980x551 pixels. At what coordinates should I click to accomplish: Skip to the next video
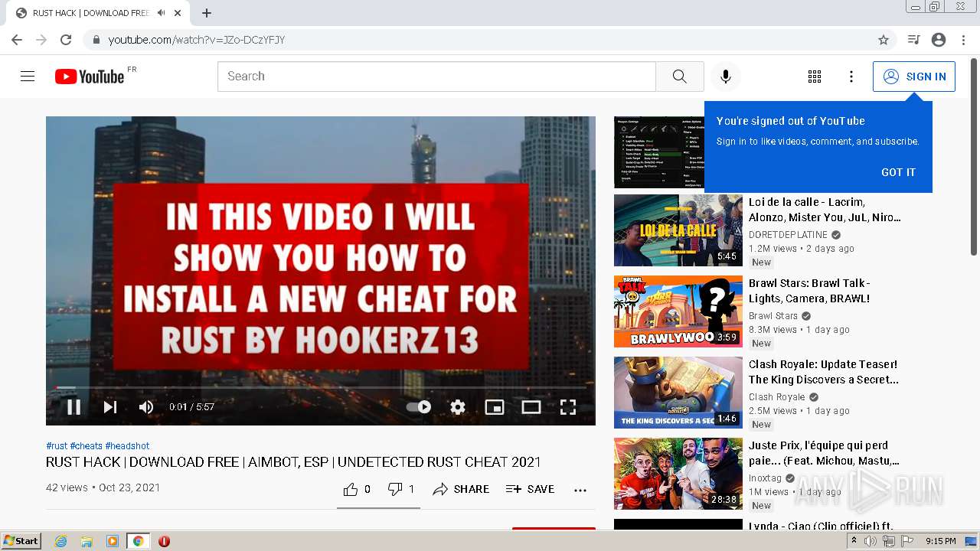pos(110,407)
